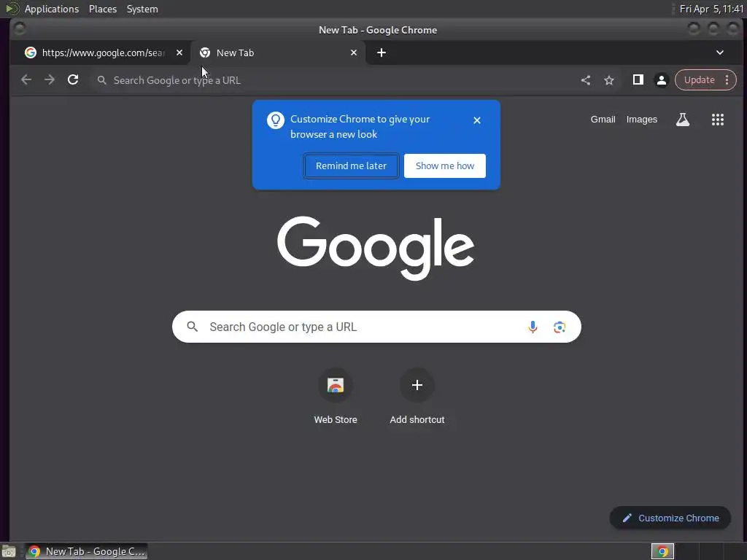
Task: Open the side panel icon
Action: 638,80
